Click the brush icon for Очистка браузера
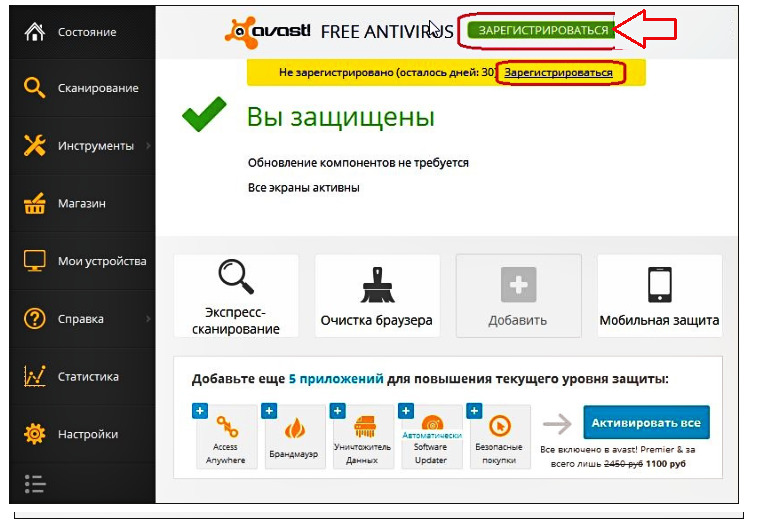758x522 pixels. (378, 285)
